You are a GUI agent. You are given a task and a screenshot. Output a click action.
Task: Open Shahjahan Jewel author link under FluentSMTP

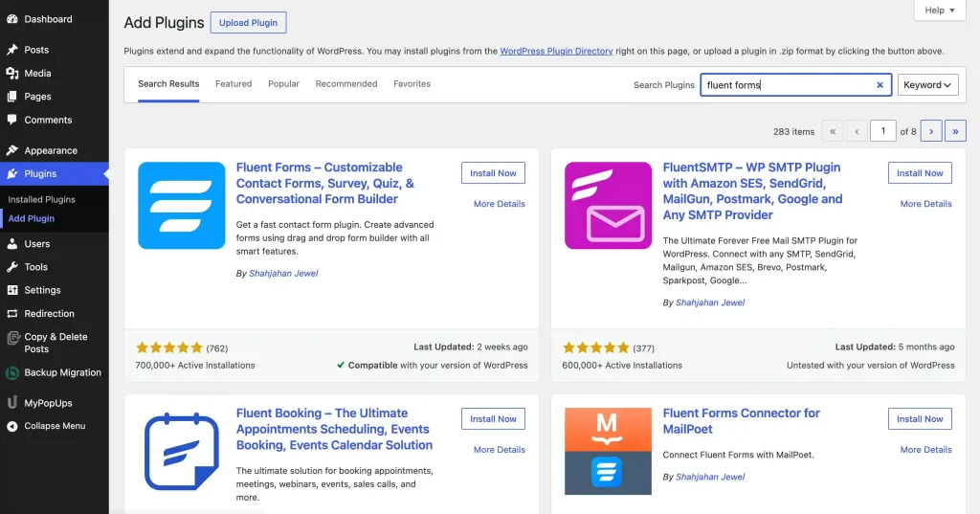click(x=710, y=302)
